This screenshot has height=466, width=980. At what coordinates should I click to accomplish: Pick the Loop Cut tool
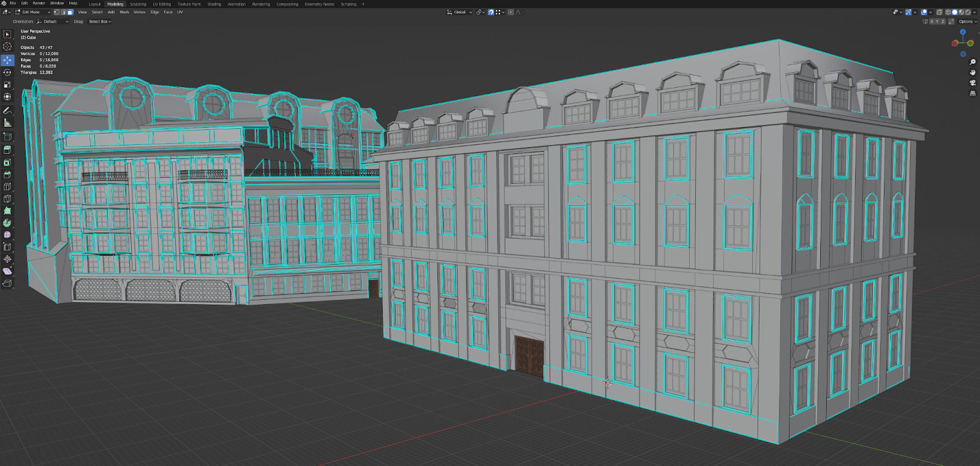point(7,186)
